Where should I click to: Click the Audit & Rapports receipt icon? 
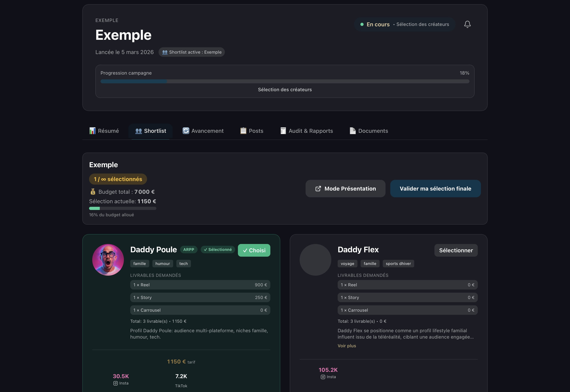pyautogui.click(x=283, y=131)
